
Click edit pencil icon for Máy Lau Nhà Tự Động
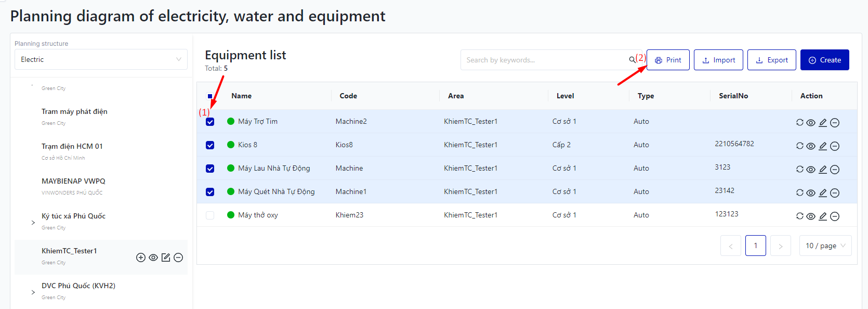823,170
